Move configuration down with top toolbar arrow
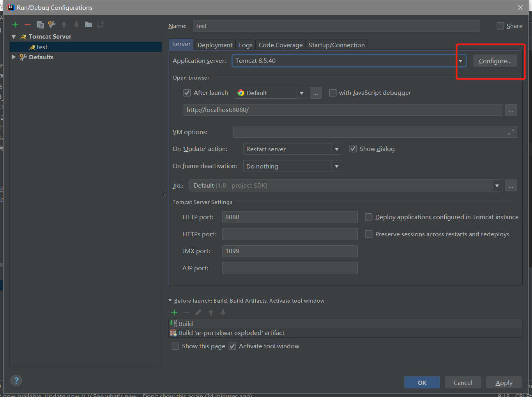The width and height of the screenshot is (532, 397). 76,25
